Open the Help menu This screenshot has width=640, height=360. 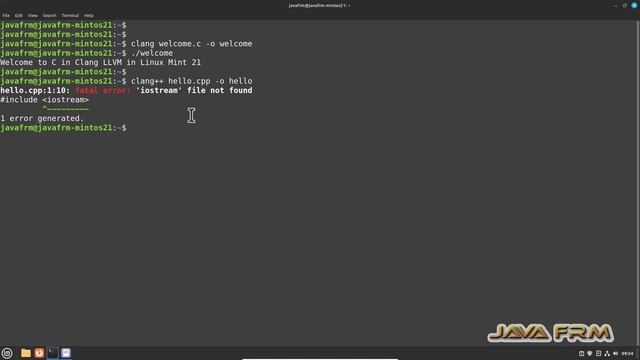(x=89, y=16)
